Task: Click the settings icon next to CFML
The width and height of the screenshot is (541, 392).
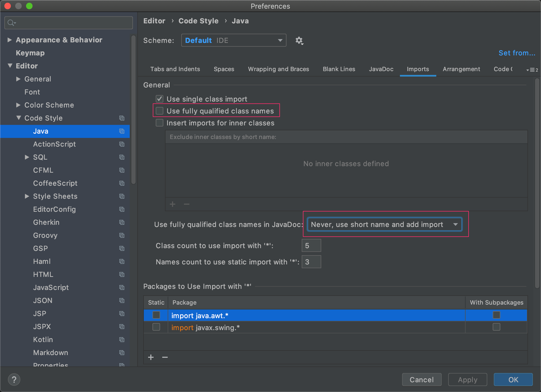Action: point(122,170)
